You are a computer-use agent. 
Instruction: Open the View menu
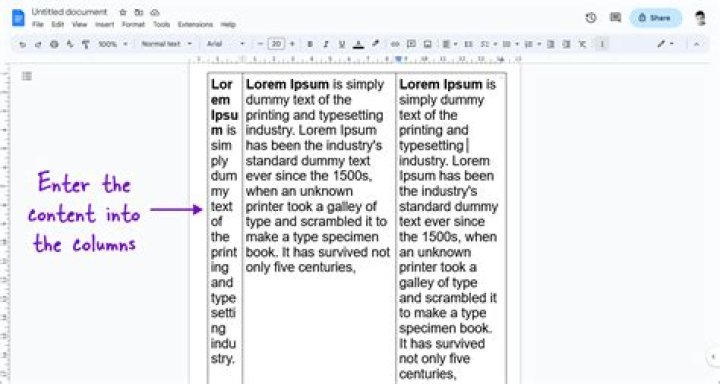[79, 24]
